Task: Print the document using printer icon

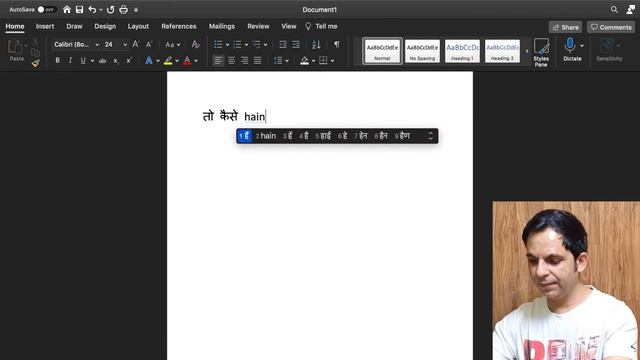Action: click(x=123, y=9)
